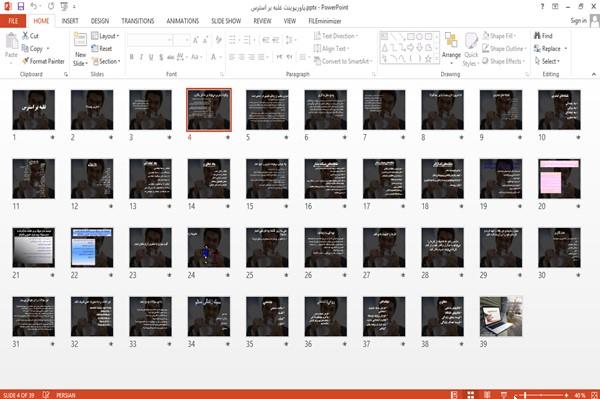
Task: Add a New Slide
Action: click(x=80, y=49)
